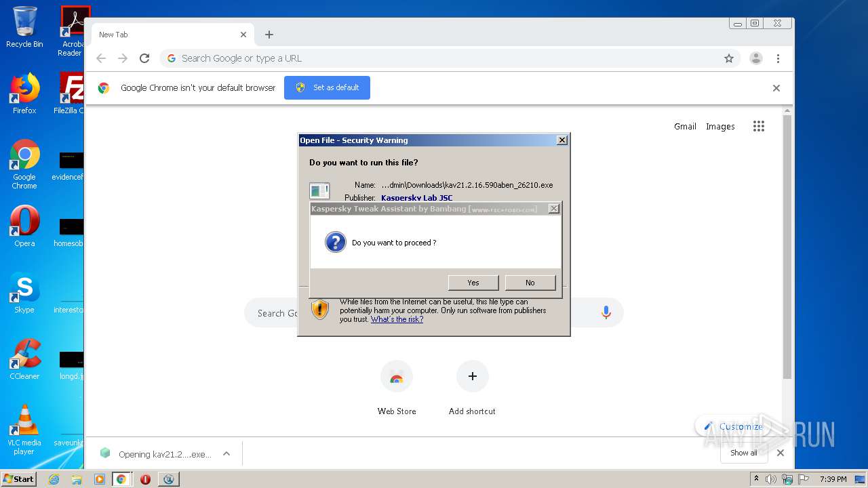Image resolution: width=868 pixels, height=488 pixels.
Task: Click Show all downloads
Action: (744, 453)
